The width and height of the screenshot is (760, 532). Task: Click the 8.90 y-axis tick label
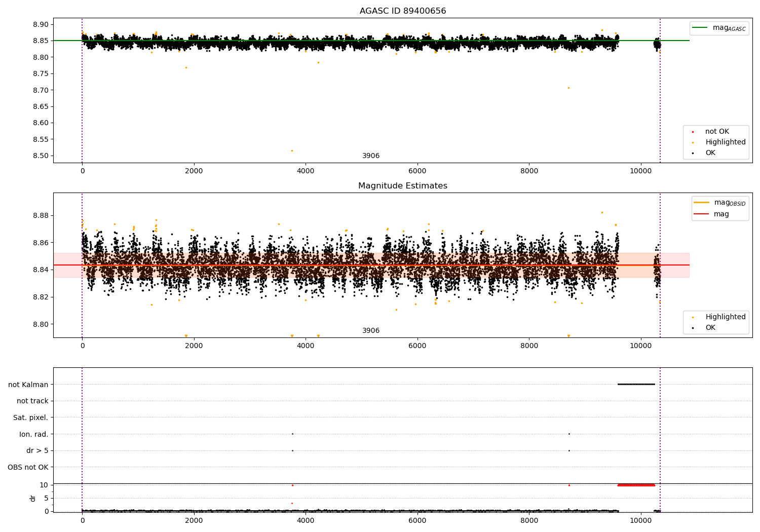pyautogui.click(x=41, y=25)
